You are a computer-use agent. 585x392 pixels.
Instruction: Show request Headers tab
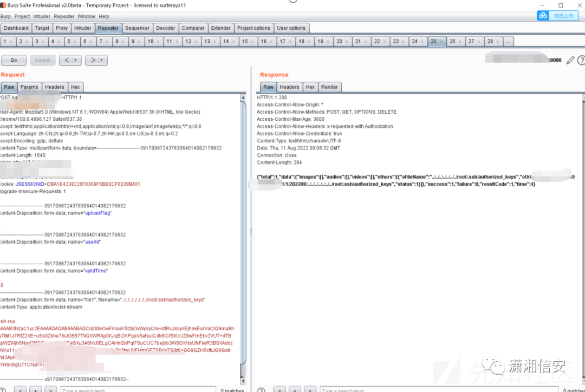point(55,87)
